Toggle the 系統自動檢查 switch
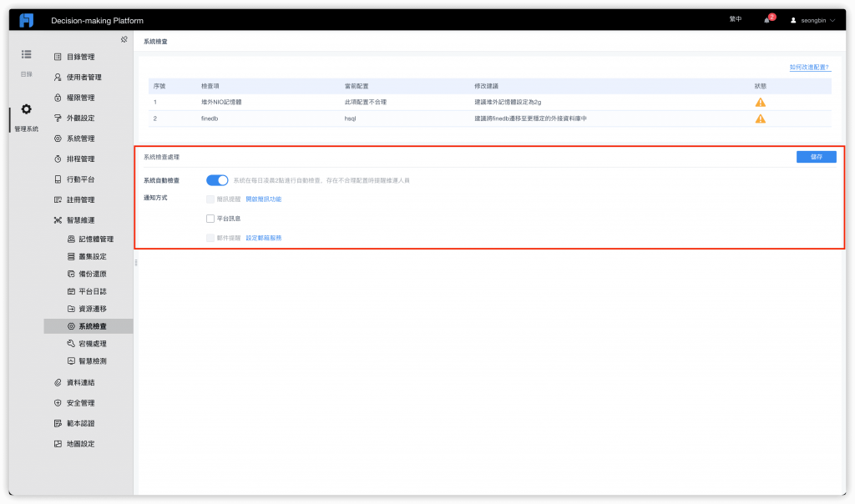Viewport: 855px width, 504px height. 217,180
